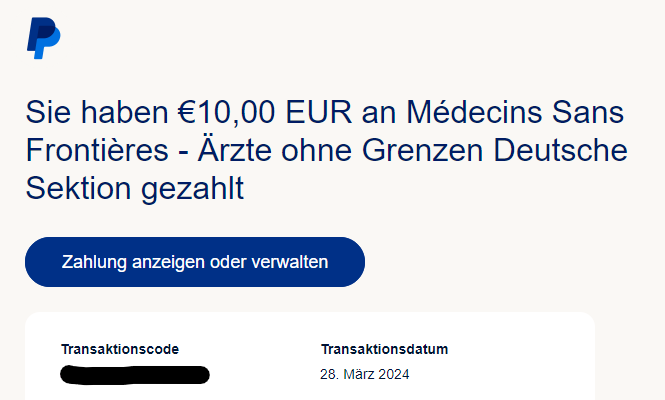The height and width of the screenshot is (400, 665).
Task: Select the blacked-out transaction code
Action: [135, 375]
